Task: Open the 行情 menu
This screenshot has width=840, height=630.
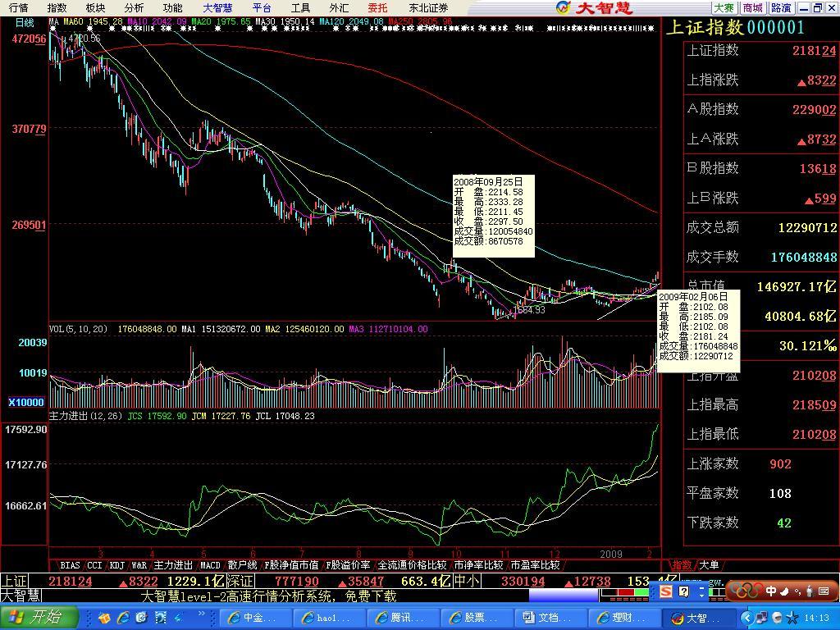Action: [x=18, y=8]
